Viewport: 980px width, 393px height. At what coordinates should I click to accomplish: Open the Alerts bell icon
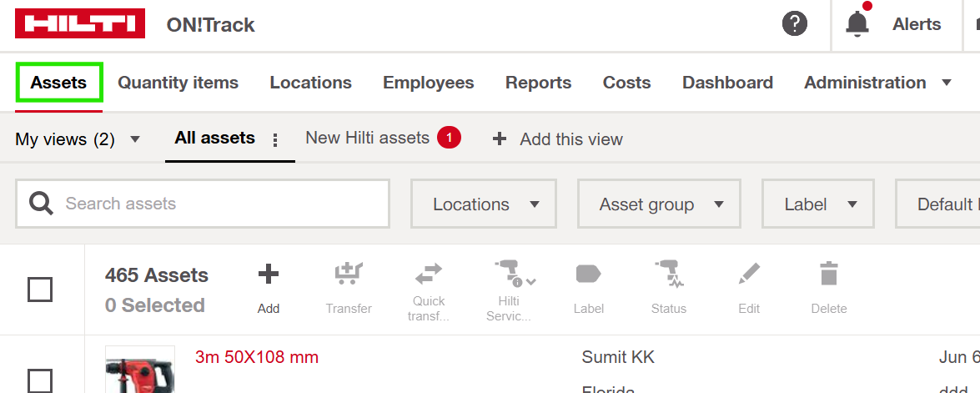857,23
